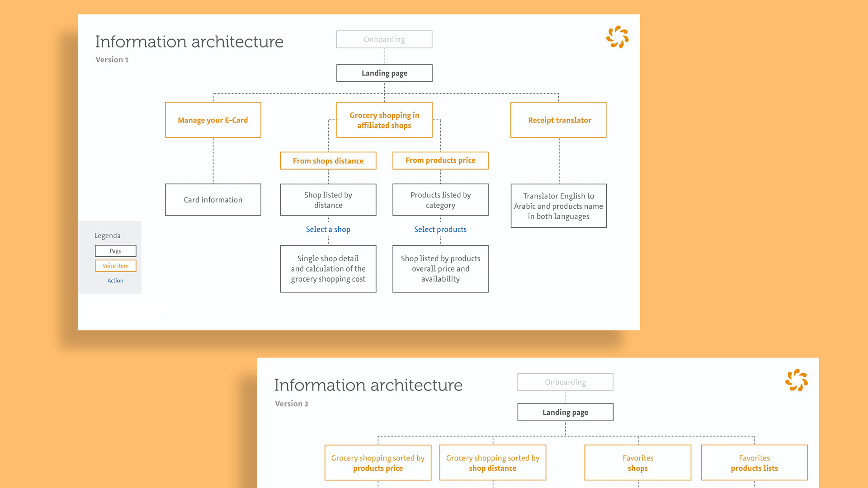Click Grocery shopping in affiliated shops box
The height and width of the screenshot is (488, 868).
384,120
